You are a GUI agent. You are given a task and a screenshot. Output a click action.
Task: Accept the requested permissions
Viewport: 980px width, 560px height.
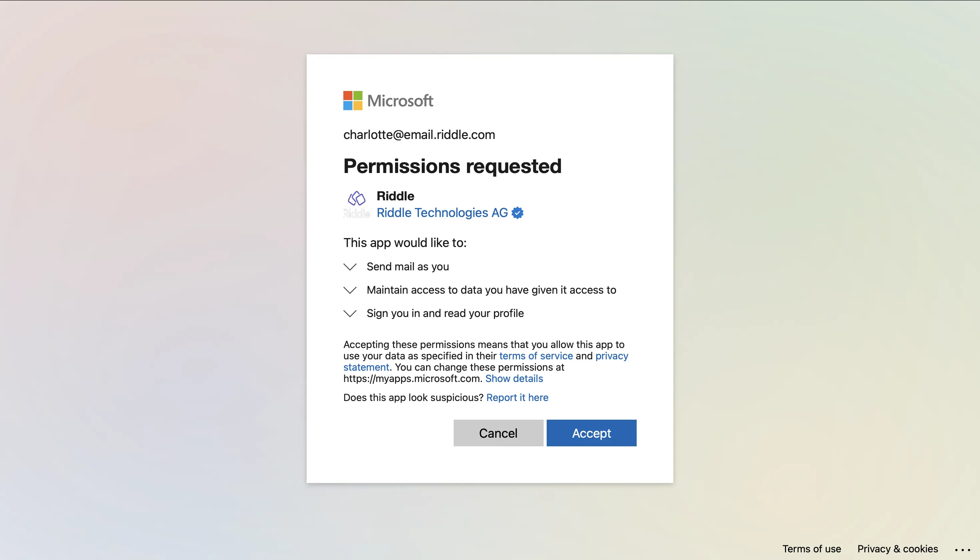(591, 433)
